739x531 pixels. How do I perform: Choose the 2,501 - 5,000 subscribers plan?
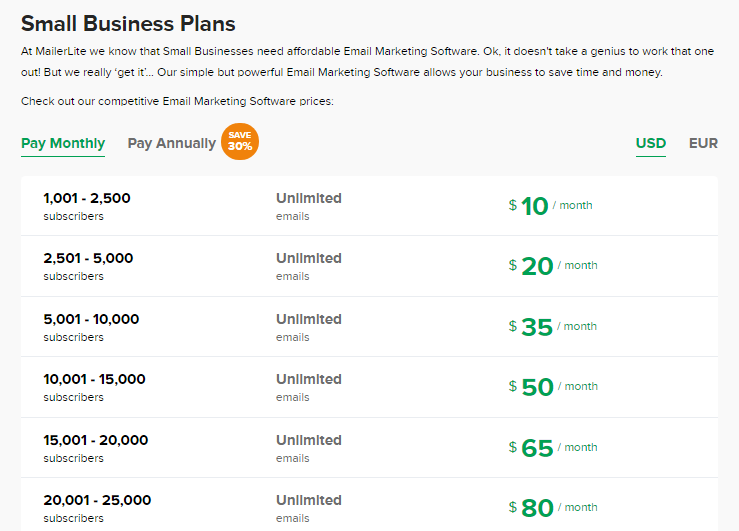click(x=370, y=266)
